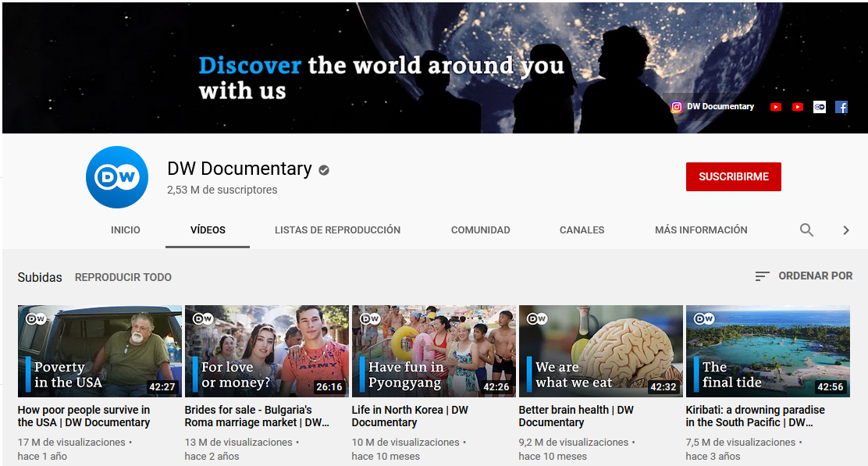Open title Kiribati: a drowning paradise
Screen dimensions: 868x466
click(755, 416)
